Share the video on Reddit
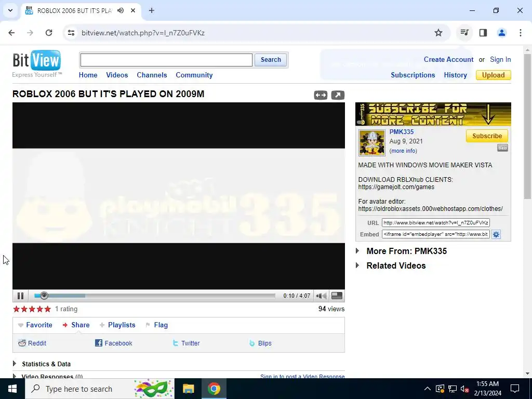Screen dimensions: 532x399 click(32, 343)
